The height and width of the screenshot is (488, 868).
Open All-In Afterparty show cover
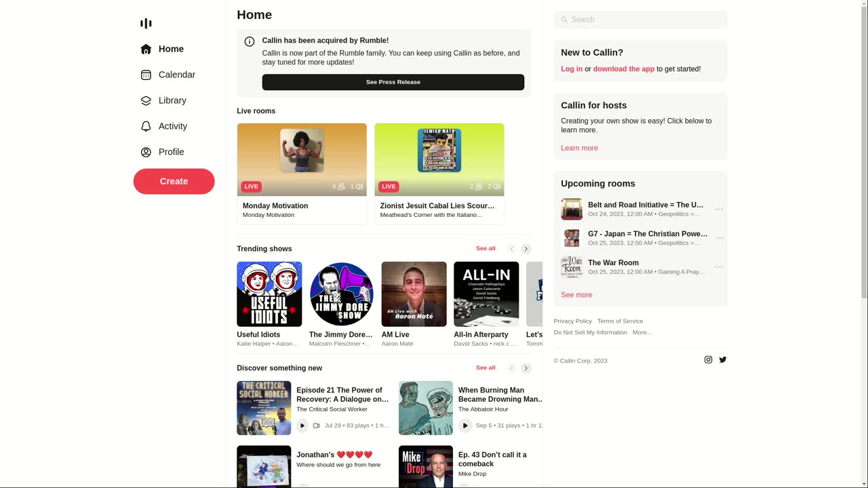[486, 294]
